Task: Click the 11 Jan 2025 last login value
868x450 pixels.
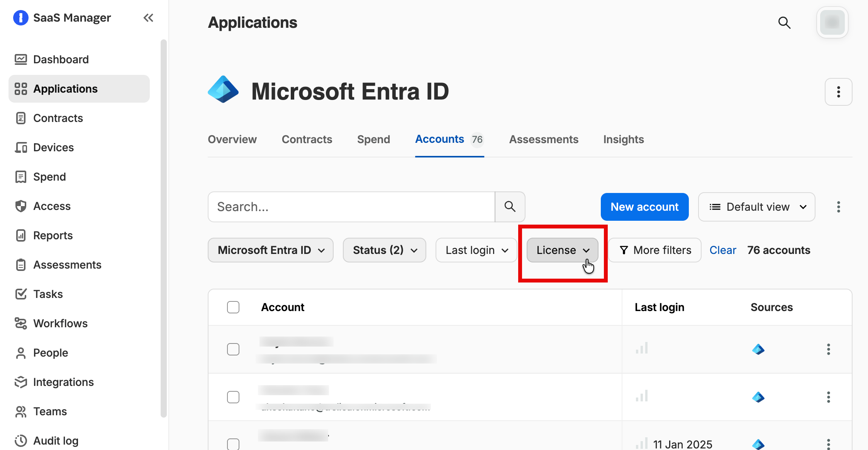Action: pos(683,444)
